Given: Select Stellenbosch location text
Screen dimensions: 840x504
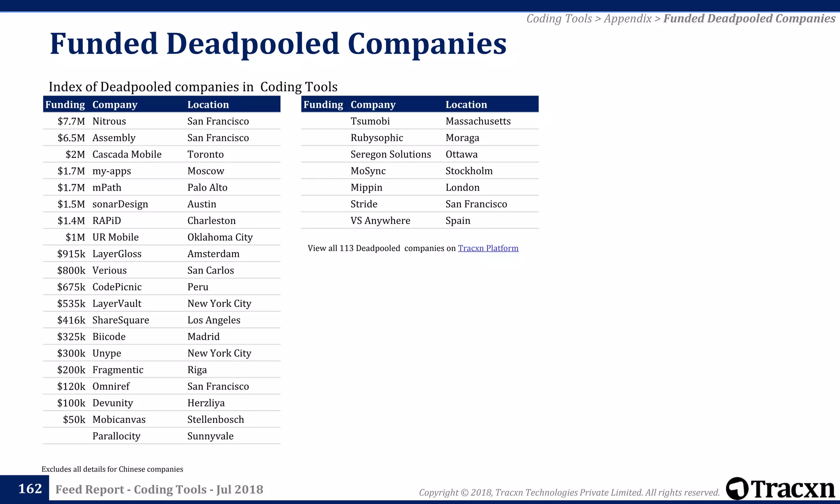Looking at the screenshot, I should (x=216, y=420).
